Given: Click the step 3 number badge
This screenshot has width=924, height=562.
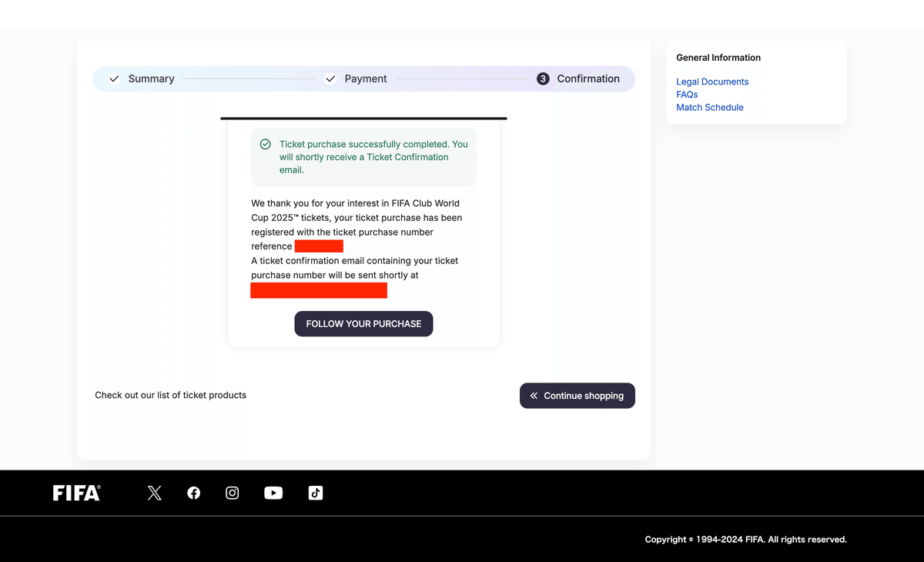Looking at the screenshot, I should click(543, 79).
